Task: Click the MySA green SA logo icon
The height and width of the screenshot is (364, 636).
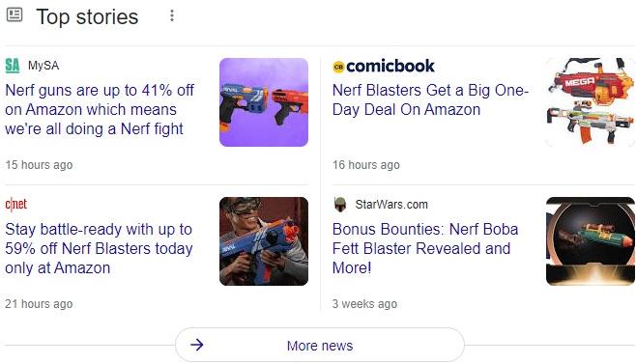Action: click(13, 66)
